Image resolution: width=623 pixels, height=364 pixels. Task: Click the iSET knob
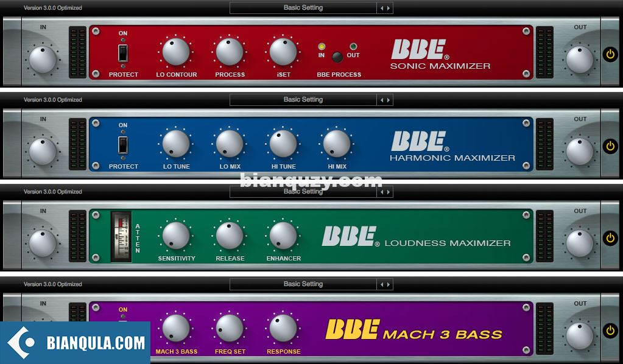(283, 52)
